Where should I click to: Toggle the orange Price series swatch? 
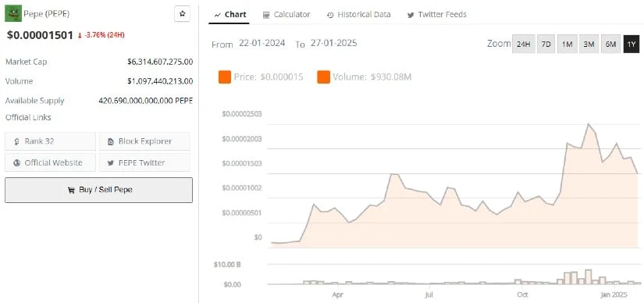coord(225,77)
